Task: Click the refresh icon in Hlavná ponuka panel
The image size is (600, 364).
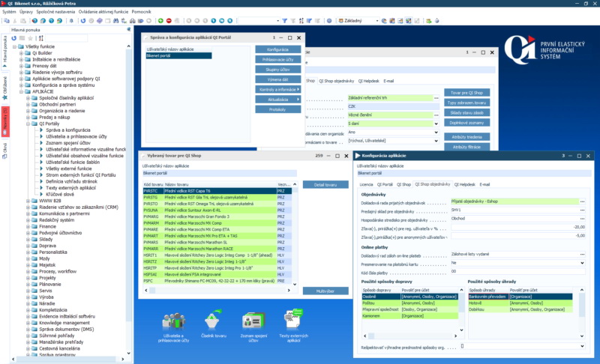Action: point(13,37)
